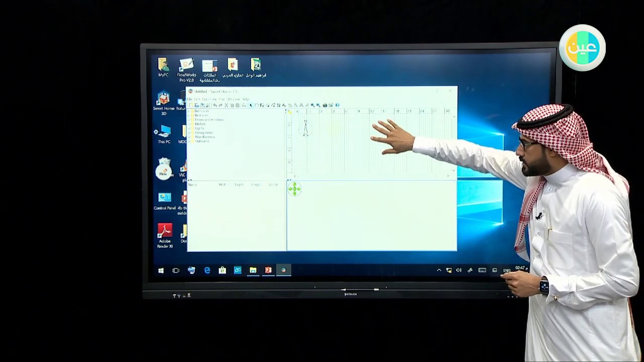Click the Zoom in magnifier icon
Viewport: 644px width, 362px height.
[x=312, y=105]
